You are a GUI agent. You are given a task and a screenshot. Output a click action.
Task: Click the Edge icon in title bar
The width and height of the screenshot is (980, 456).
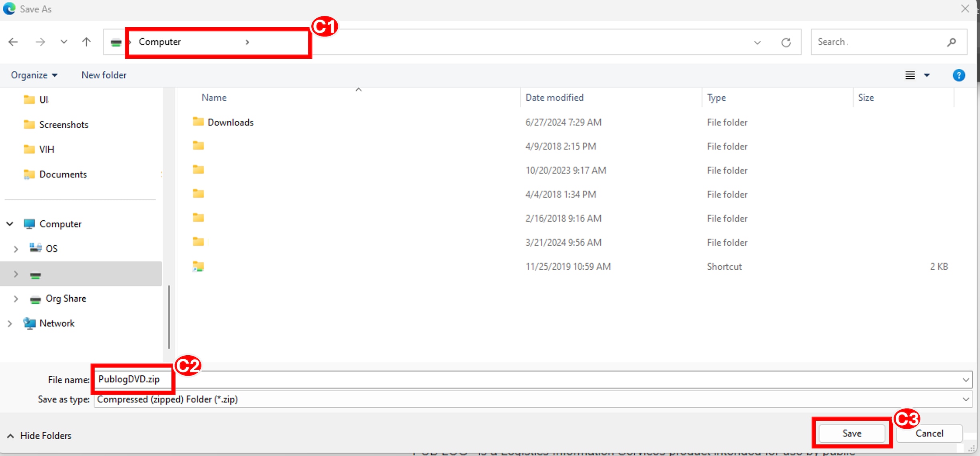(x=9, y=9)
